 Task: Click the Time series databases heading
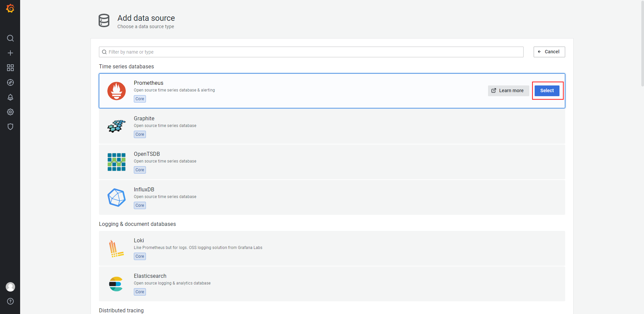(x=126, y=66)
